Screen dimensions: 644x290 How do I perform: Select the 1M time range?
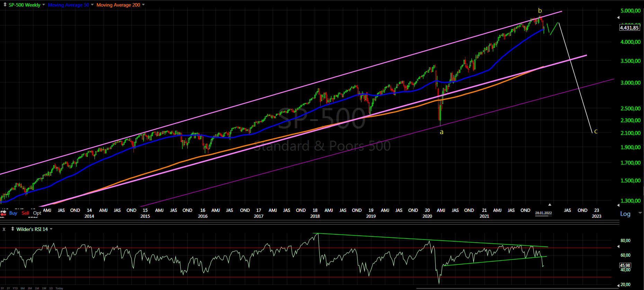click(37, 288)
